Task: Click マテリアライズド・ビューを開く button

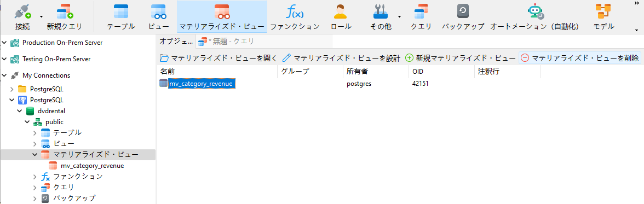Action: (x=219, y=58)
